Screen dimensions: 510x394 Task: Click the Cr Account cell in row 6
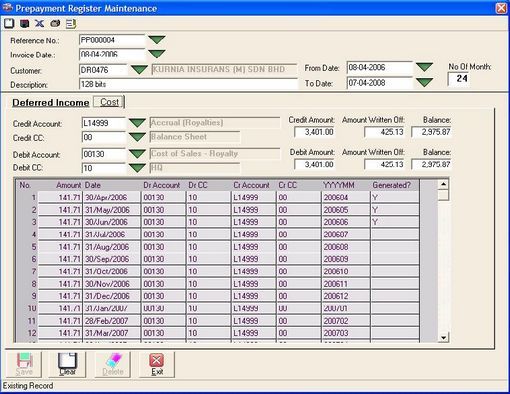[x=254, y=259]
